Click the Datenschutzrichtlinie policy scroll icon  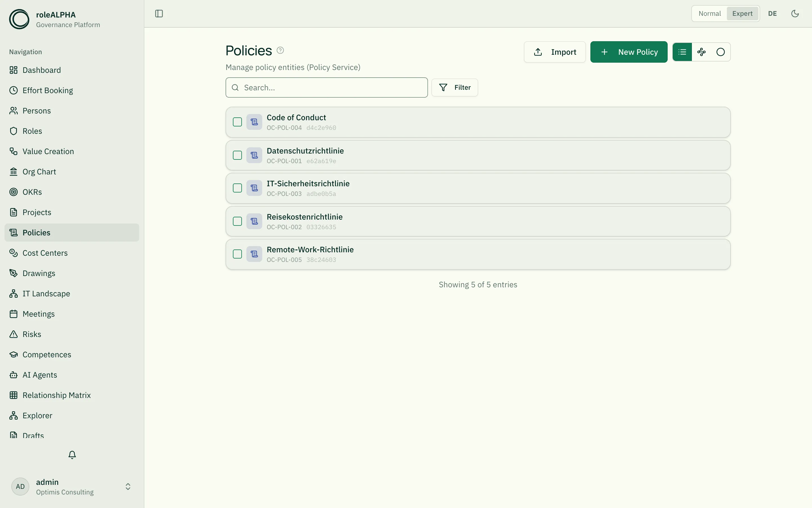pos(254,155)
